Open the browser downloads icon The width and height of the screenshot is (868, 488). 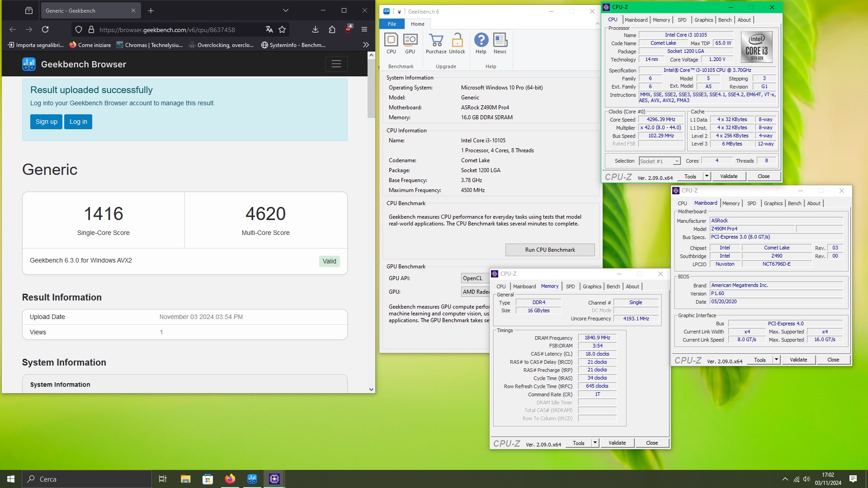point(315,29)
